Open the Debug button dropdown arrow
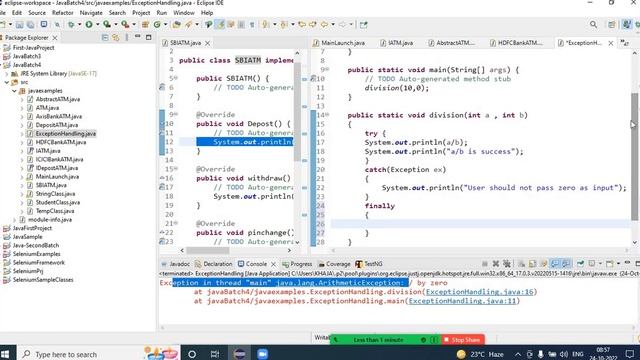This screenshot has width=640, height=360. [x=80, y=24]
